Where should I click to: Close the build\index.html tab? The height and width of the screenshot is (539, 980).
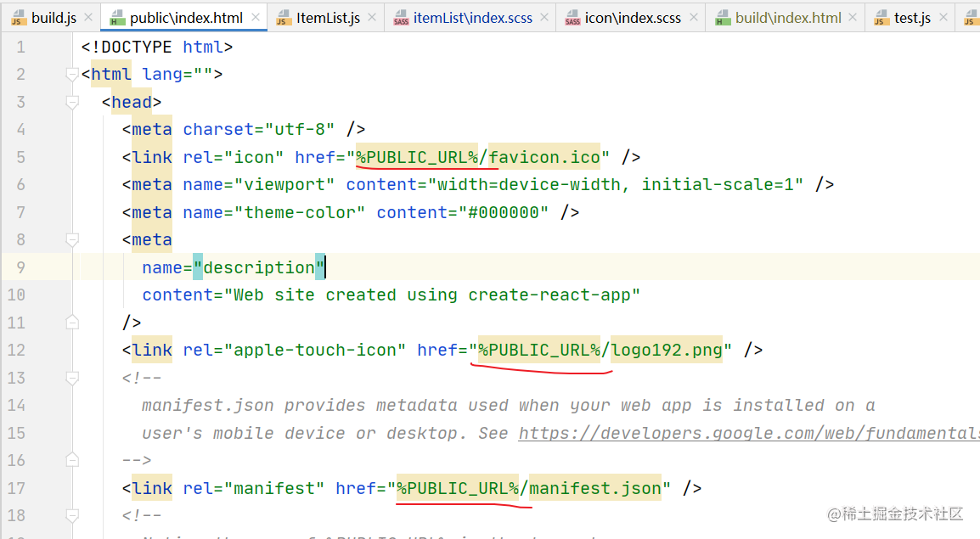coord(853,18)
